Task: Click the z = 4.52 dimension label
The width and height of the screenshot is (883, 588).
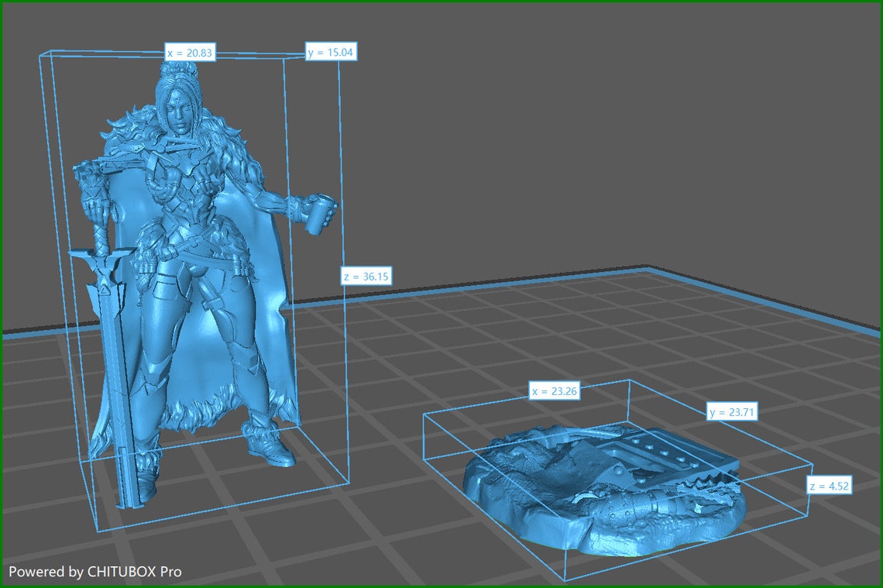Action: coord(828,487)
